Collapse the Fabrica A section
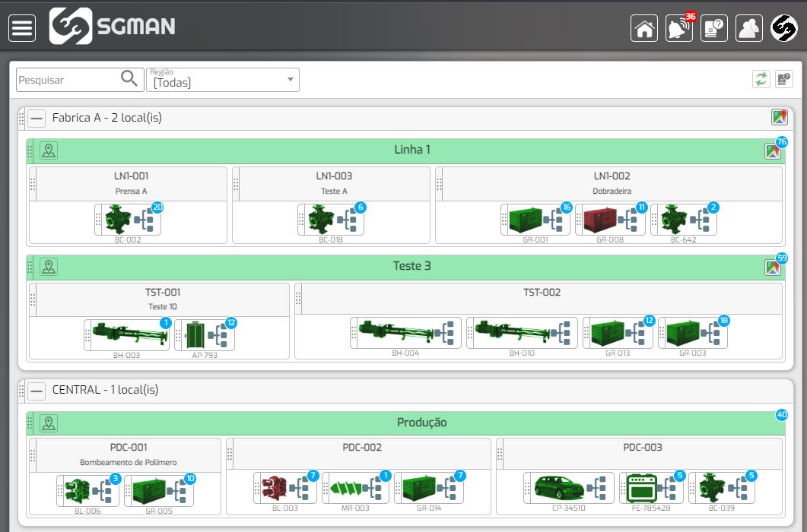The image size is (807, 532). tap(36, 118)
